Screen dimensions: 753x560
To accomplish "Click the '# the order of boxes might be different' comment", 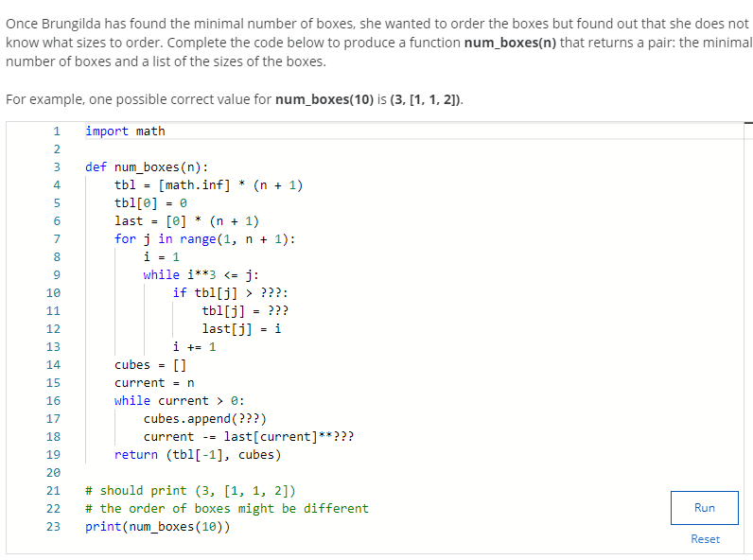I will coord(227,509).
